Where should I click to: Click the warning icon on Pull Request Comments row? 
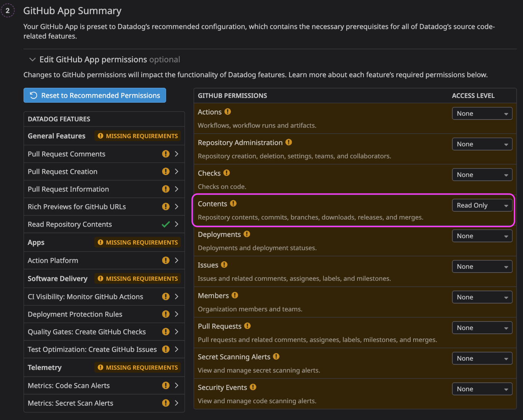pos(166,154)
